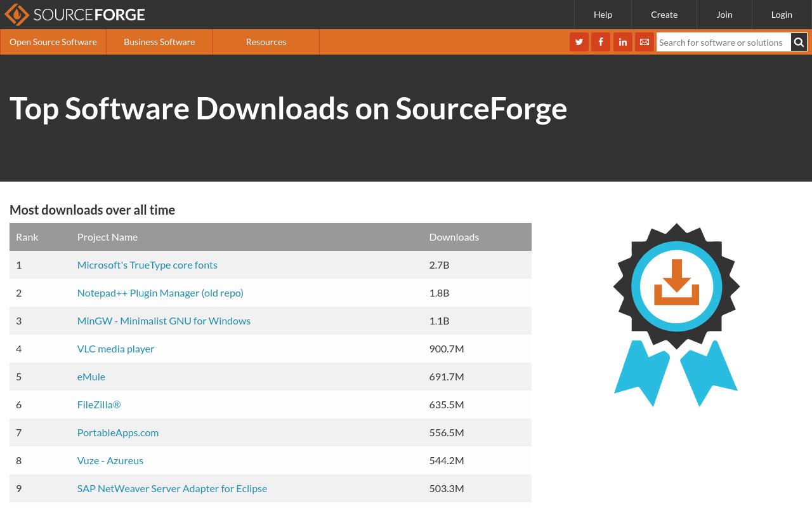Click the 1.1B downloads value
812x508 pixels.
click(x=439, y=321)
